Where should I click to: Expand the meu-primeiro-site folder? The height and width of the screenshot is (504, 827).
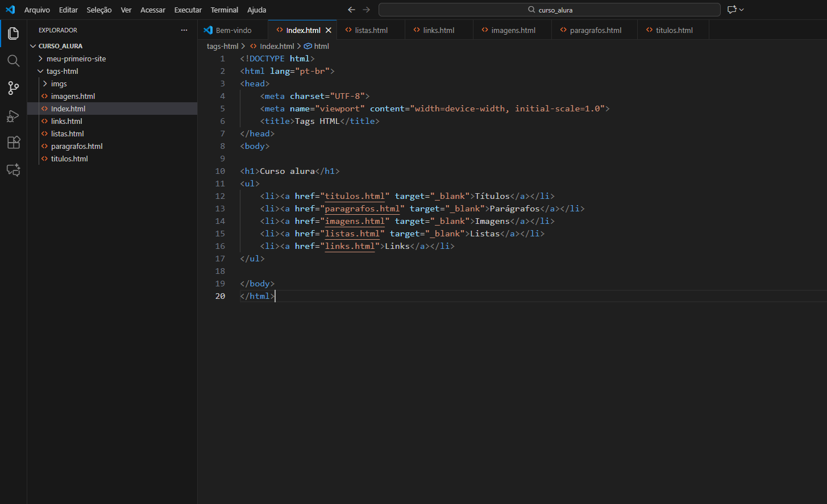click(76, 59)
